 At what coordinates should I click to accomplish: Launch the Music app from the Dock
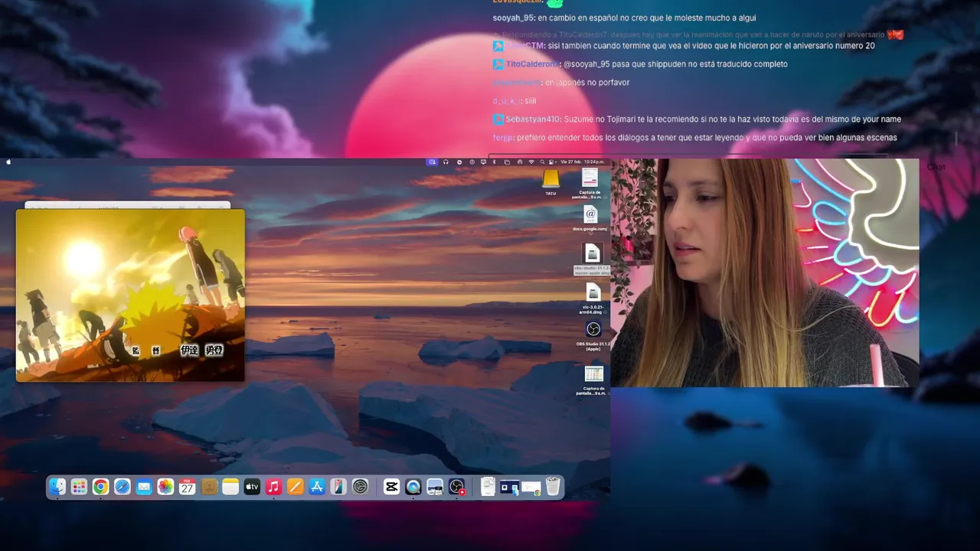pyautogui.click(x=273, y=487)
